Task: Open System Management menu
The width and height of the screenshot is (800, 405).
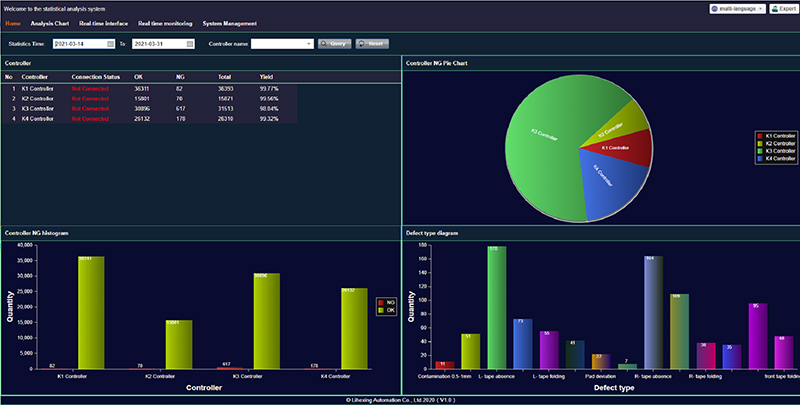Action: click(x=229, y=23)
